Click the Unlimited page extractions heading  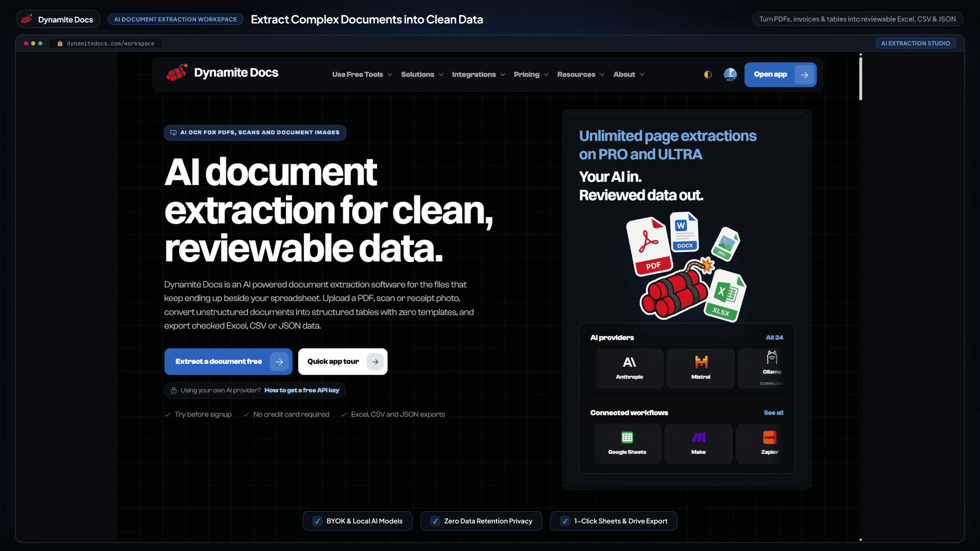tap(668, 145)
